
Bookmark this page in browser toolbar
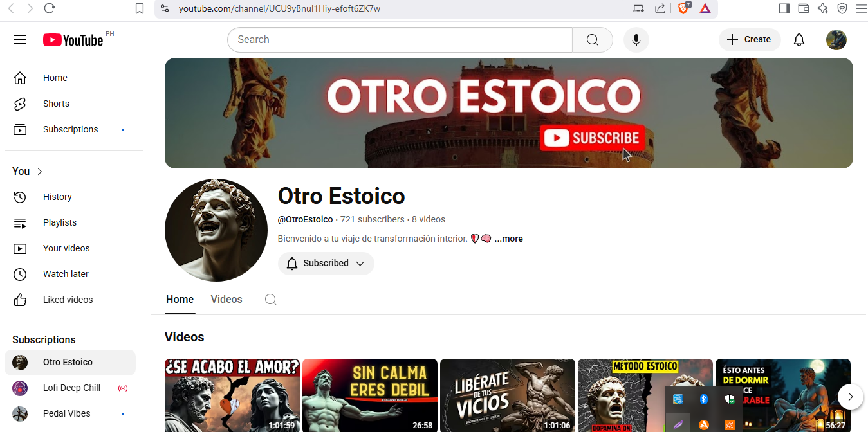140,8
